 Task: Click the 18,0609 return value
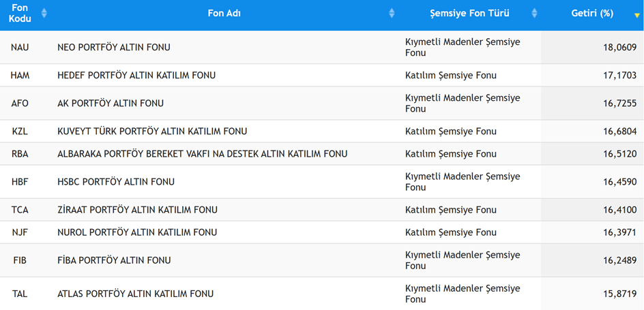(619, 47)
